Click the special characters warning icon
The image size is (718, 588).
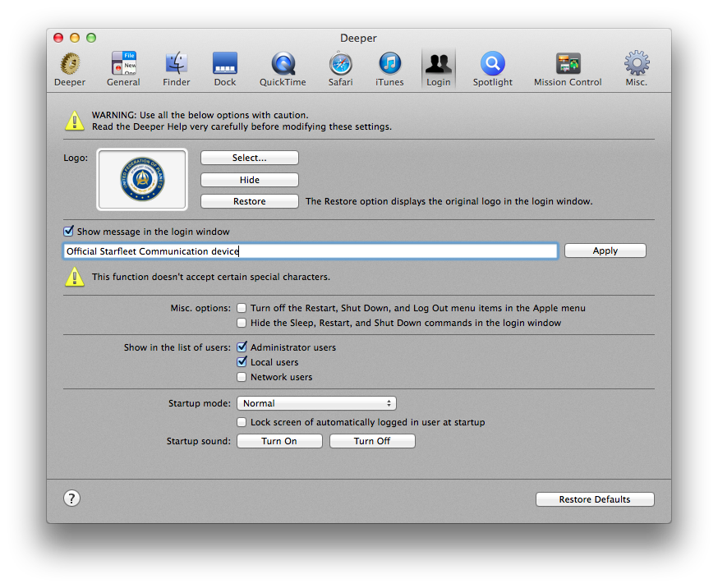point(75,277)
